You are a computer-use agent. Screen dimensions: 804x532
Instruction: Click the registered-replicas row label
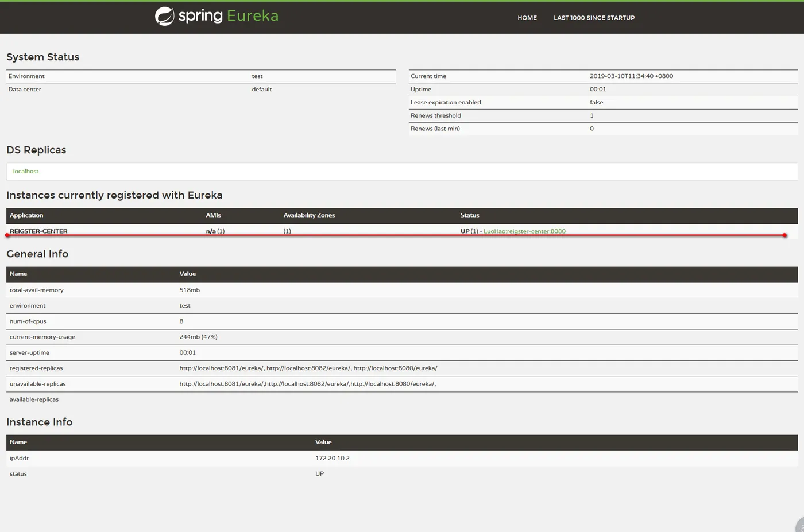[x=36, y=368]
